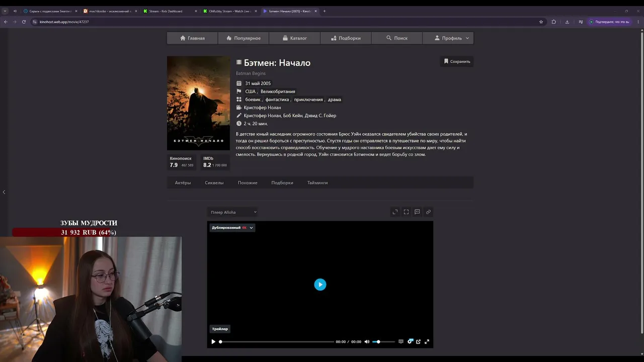Screen dimensions: 644x362
Task: Open player quality settings gear
Action: click(x=410, y=342)
